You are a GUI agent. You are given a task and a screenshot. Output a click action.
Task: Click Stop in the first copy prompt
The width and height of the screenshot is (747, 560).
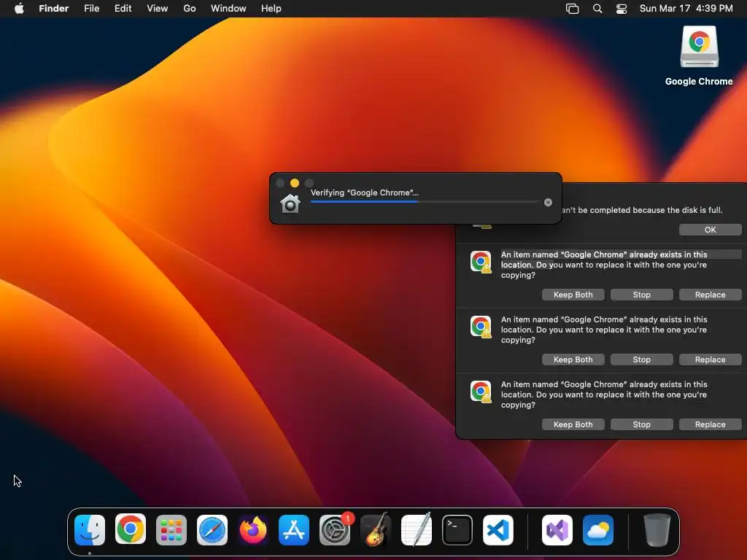click(642, 295)
